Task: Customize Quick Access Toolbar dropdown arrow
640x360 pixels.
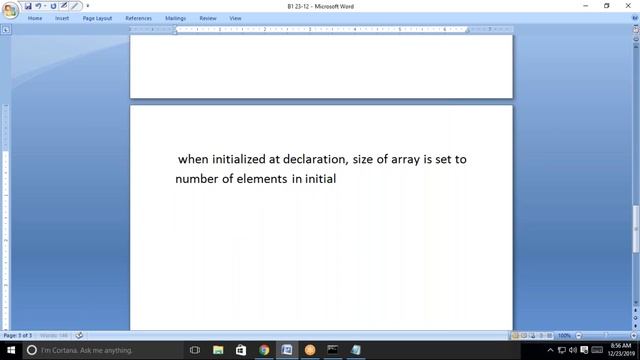Action: click(x=87, y=6)
